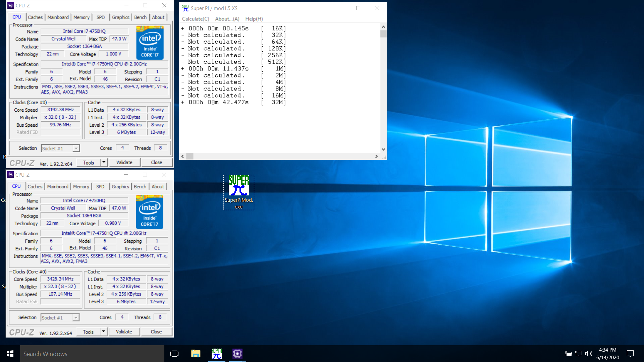The height and width of the screenshot is (362, 644).
Task: Open Tools dropdown arrow in top CPU-Z
Action: 104,163
